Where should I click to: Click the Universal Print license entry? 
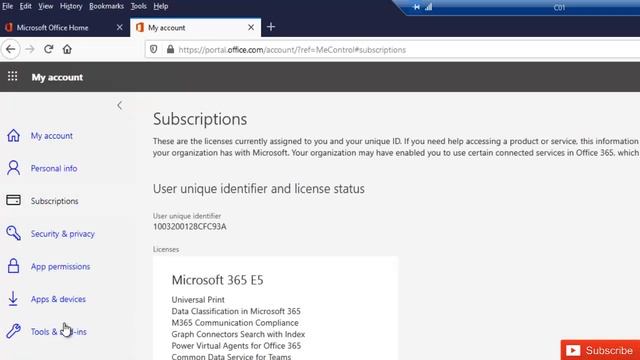198,300
